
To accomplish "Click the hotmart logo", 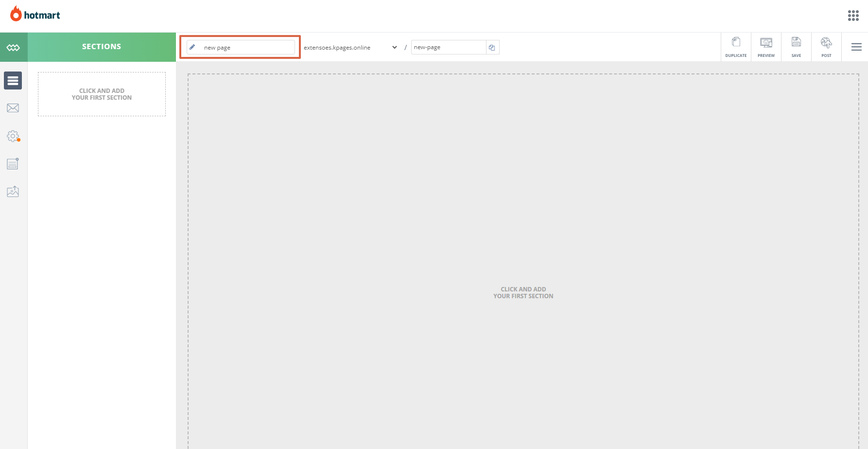I will pyautogui.click(x=35, y=15).
